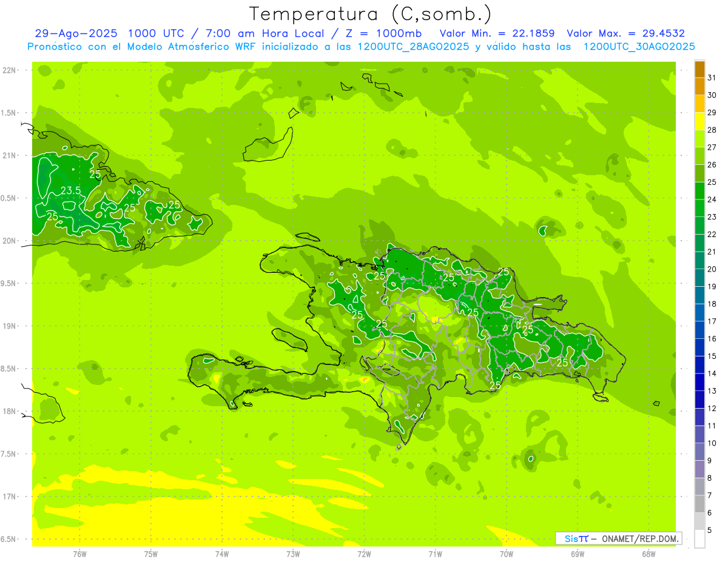Click the dark blue swatch between 13 and 14
Screen dimensions: 728x562
(x=699, y=382)
